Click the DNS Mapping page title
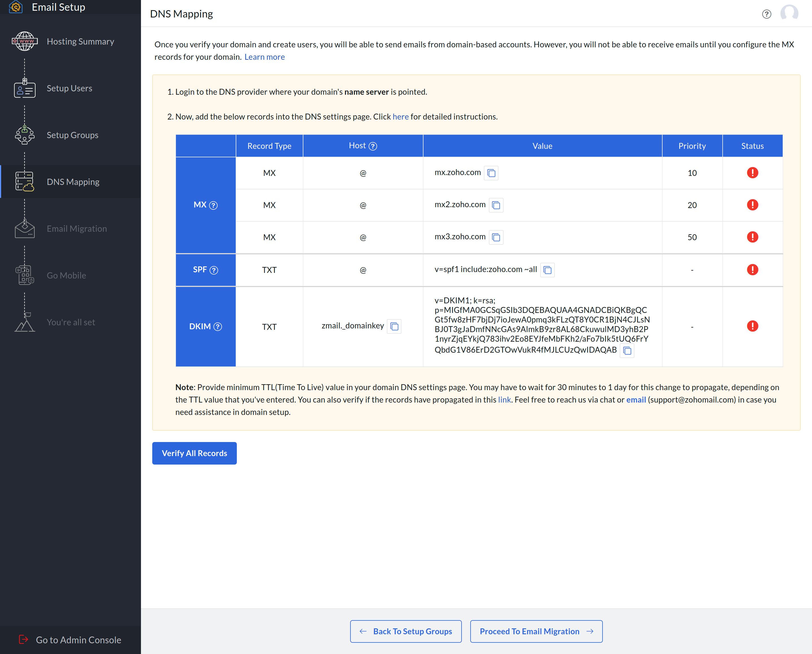812x654 pixels. pyautogui.click(x=181, y=14)
